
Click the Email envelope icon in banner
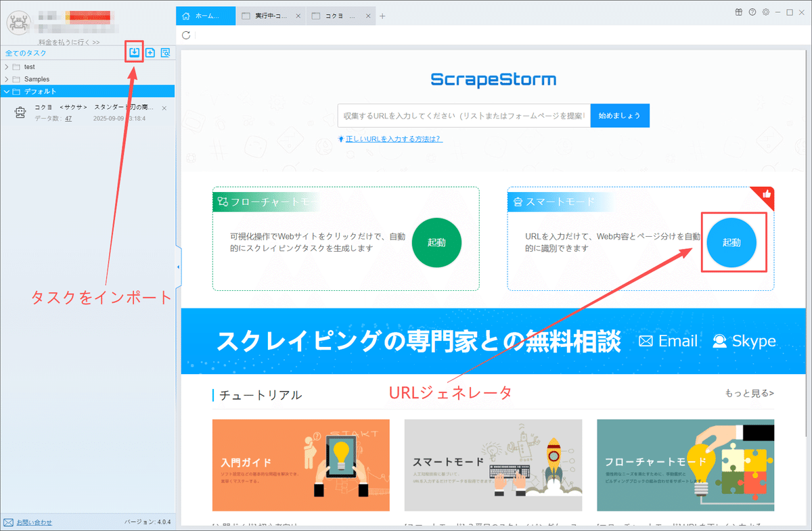646,342
